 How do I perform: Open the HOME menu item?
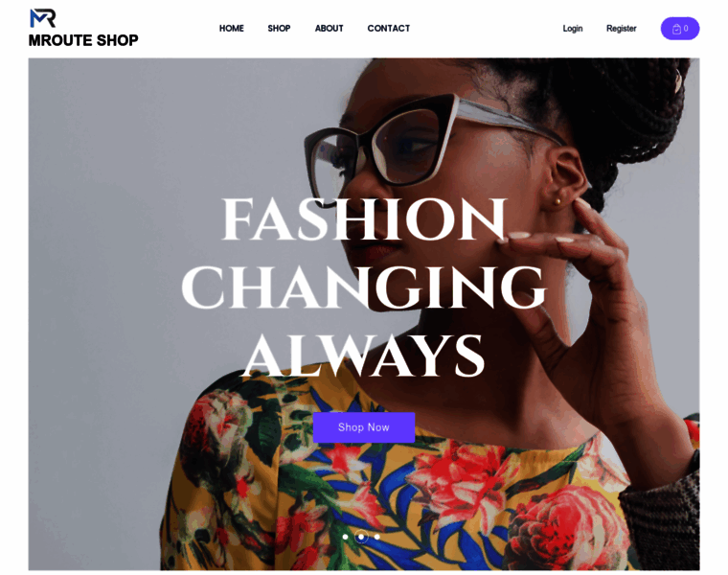(x=231, y=29)
